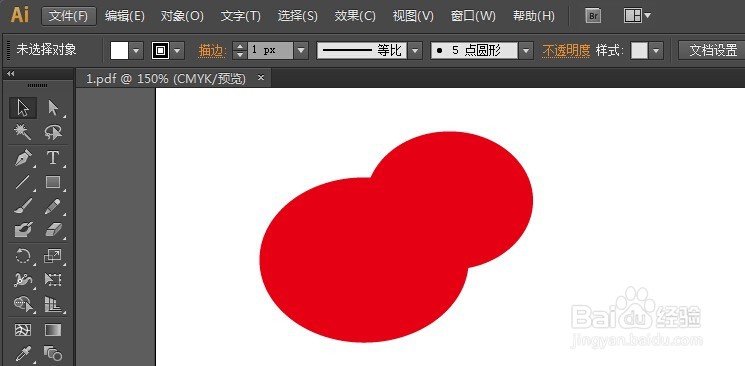Image resolution: width=745 pixels, height=366 pixels.
Task: Click the stroke color swatch in control bar
Action: coord(161,50)
